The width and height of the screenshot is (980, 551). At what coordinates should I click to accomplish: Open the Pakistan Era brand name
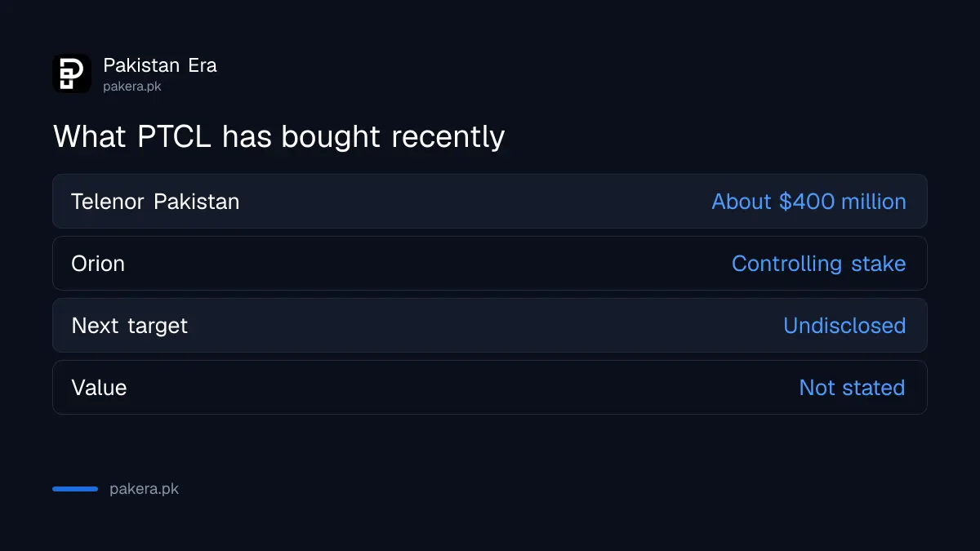click(x=160, y=65)
